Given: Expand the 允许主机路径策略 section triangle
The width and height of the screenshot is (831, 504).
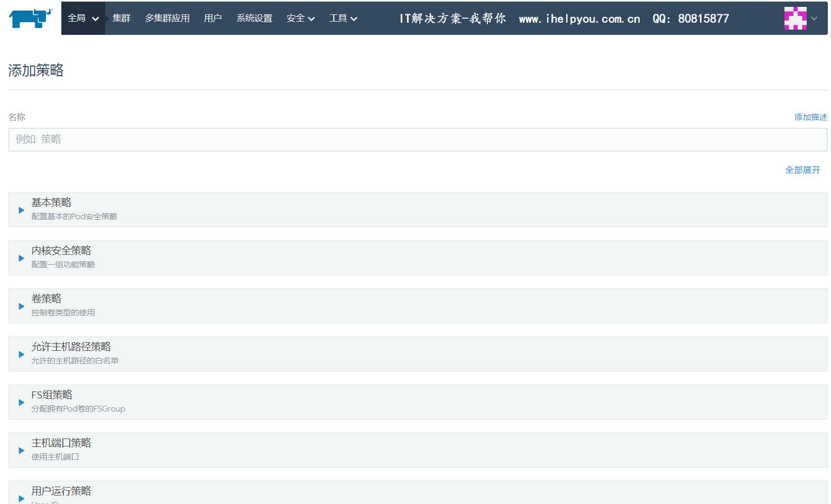Looking at the screenshot, I should click(21, 354).
